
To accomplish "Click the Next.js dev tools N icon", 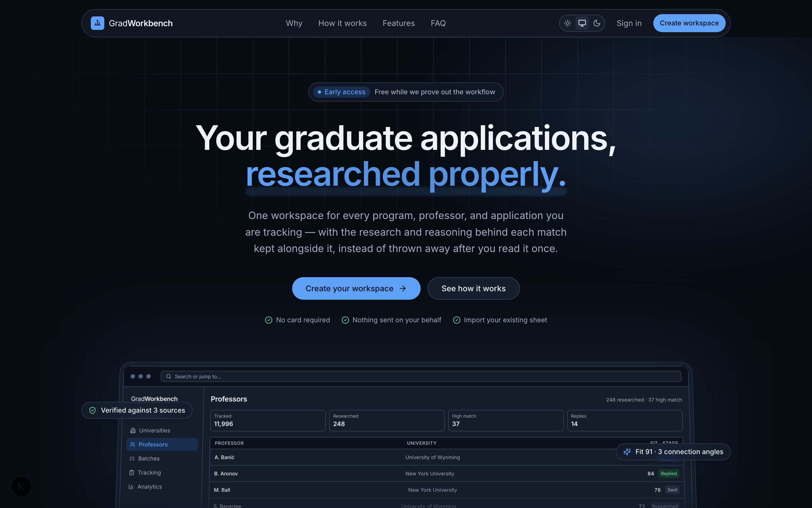I will click(21, 487).
